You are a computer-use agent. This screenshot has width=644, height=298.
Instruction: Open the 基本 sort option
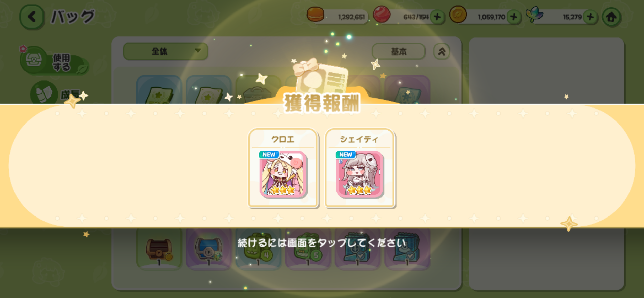[399, 51]
